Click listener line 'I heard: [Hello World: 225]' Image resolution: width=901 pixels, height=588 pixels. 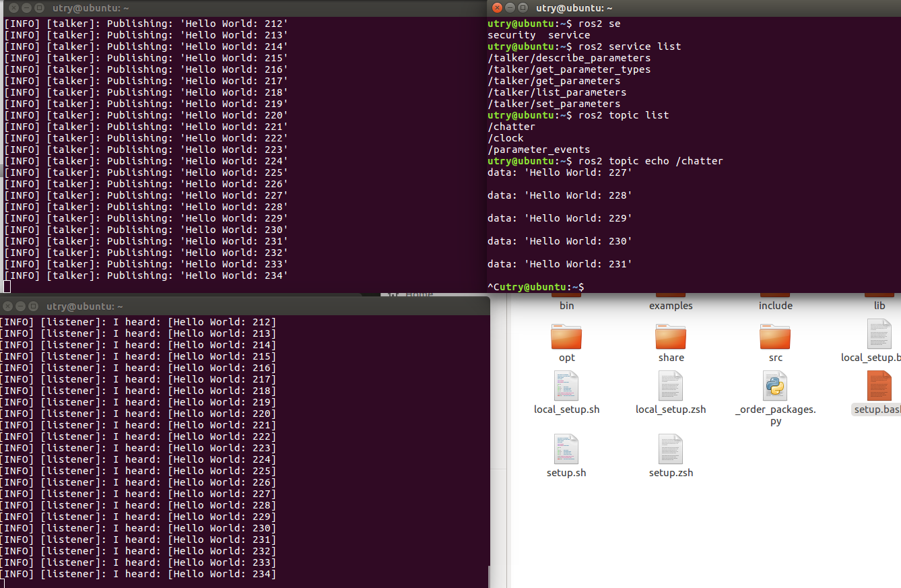(x=138, y=471)
